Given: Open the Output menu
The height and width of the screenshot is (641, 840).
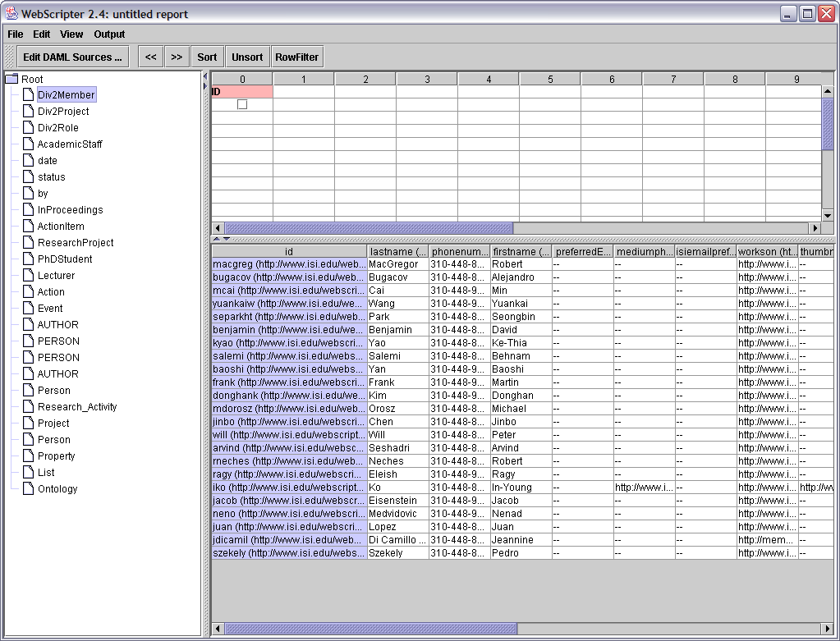Looking at the screenshot, I should coord(109,34).
